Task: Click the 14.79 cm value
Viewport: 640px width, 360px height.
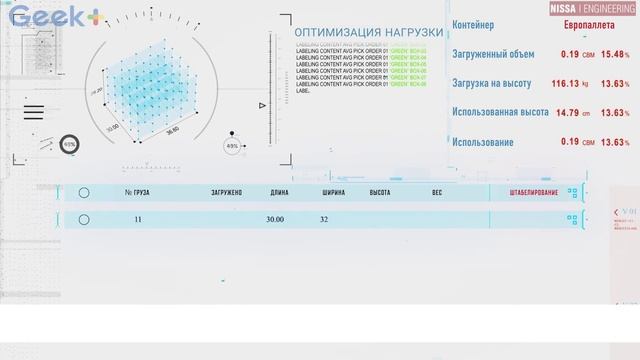Action: pos(573,113)
